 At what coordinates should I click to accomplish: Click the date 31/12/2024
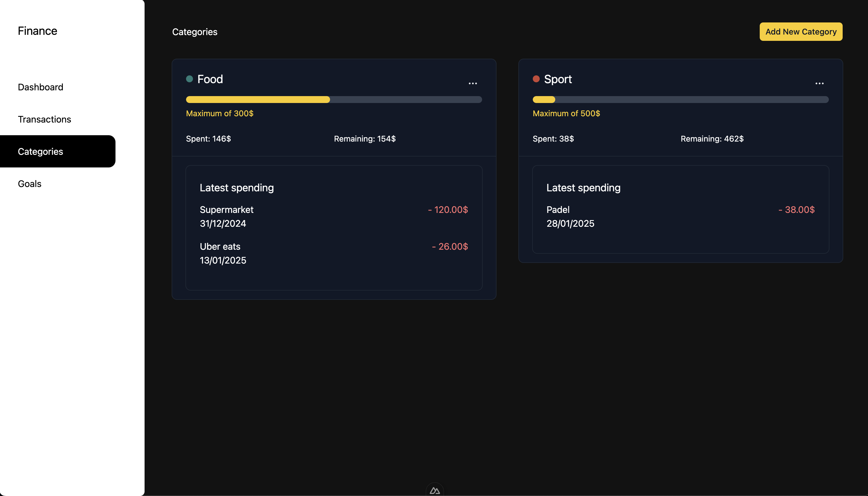coord(223,224)
